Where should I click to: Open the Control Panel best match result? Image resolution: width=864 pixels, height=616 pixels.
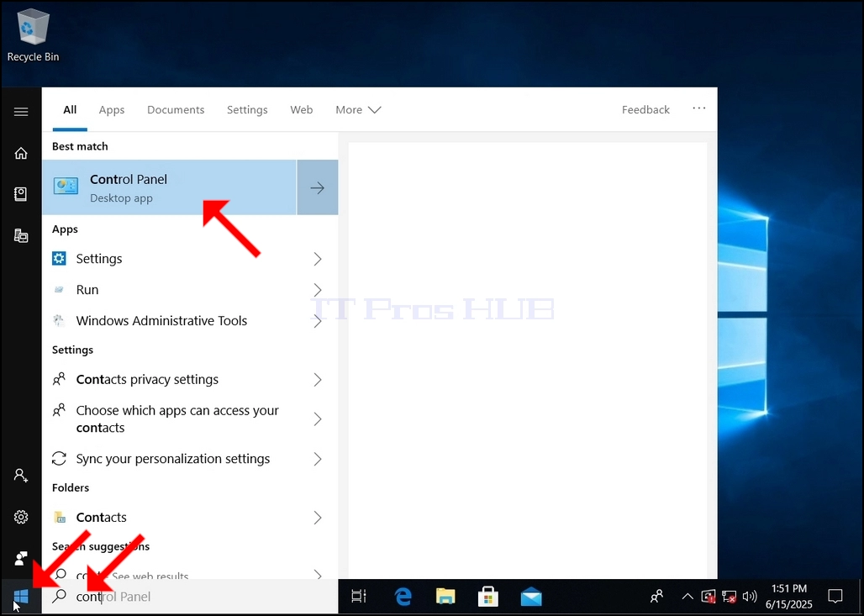(169, 187)
